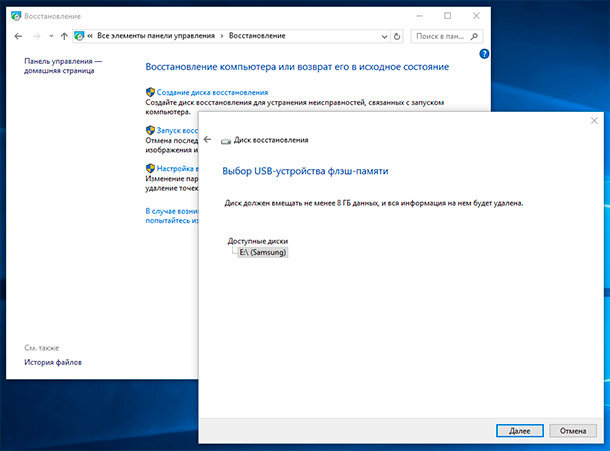Image resolution: width=610 pixels, height=451 pixels.
Task: Click the forward navigation arrow
Action: point(36,36)
